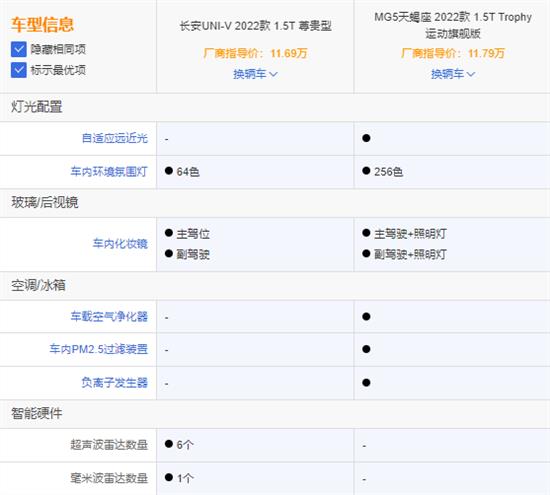
Task: Select the 超声波雷达数量 row label
Action: (109, 445)
